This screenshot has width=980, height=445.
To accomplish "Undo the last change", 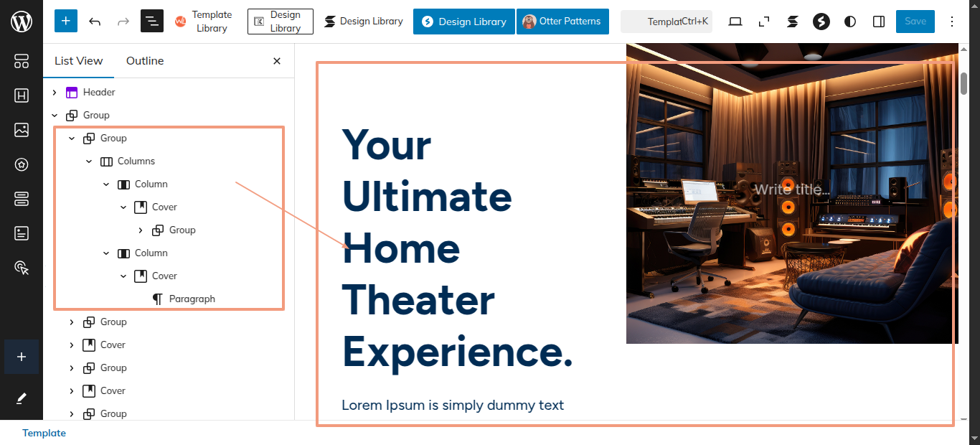I will tap(95, 22).
